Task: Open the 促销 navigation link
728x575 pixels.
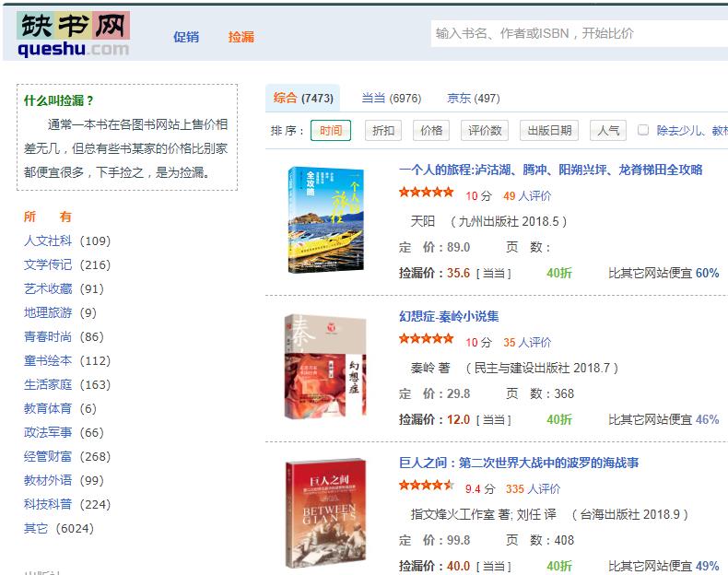Action: [186, 37]
